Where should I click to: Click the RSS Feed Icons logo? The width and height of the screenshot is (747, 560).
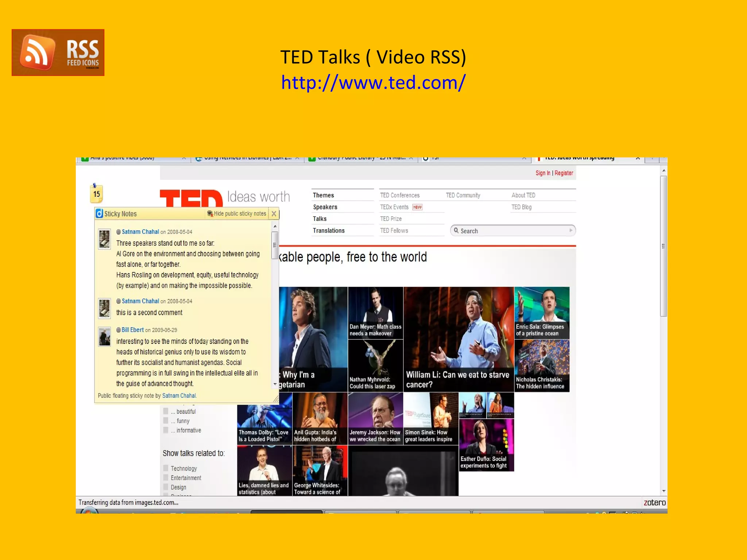(58, 52)
